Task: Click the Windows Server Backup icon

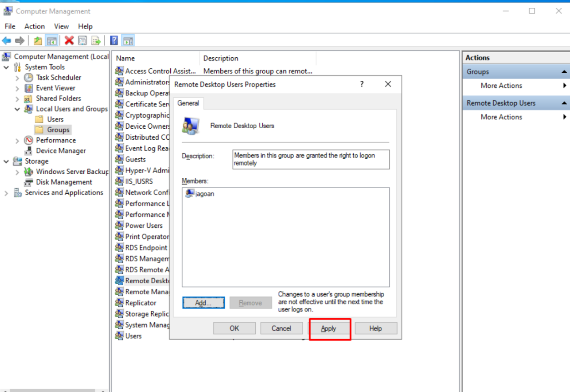Action: click(29, 171)
